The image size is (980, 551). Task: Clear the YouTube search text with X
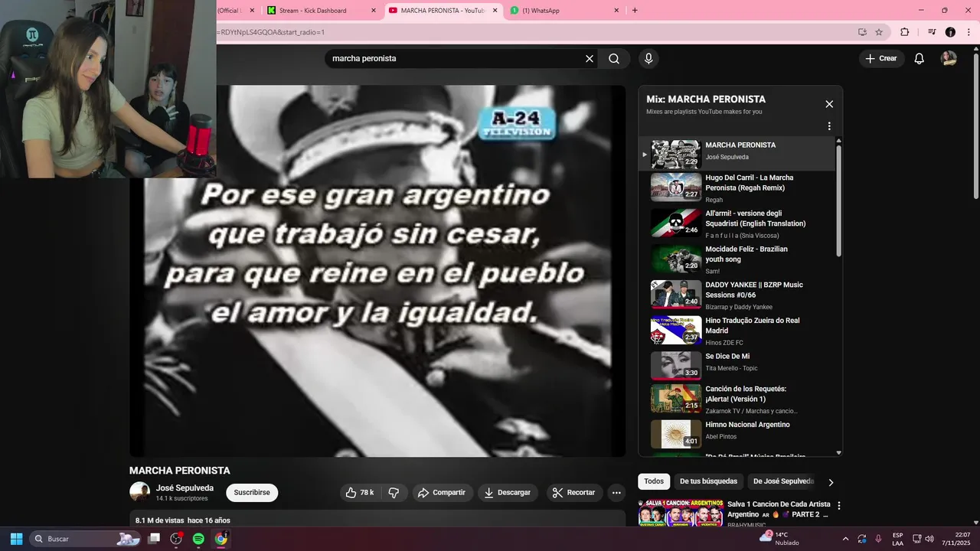coord(590,58)
